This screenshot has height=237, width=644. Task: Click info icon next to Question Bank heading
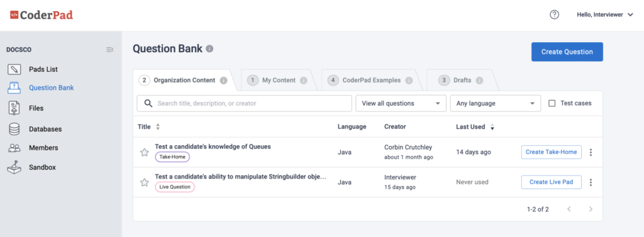click(x=209, y=49)
